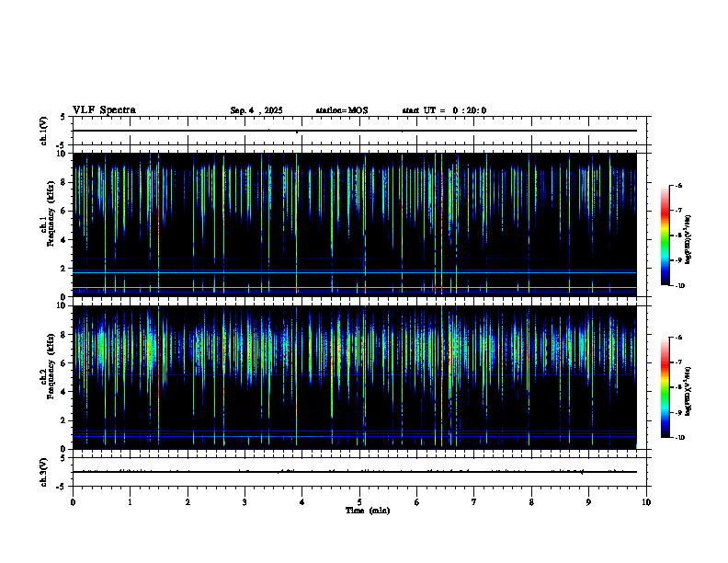Click the '5' tick label on time axis
Screen dimensions: 728x563
pyautogui.click(x=359, y=502)
